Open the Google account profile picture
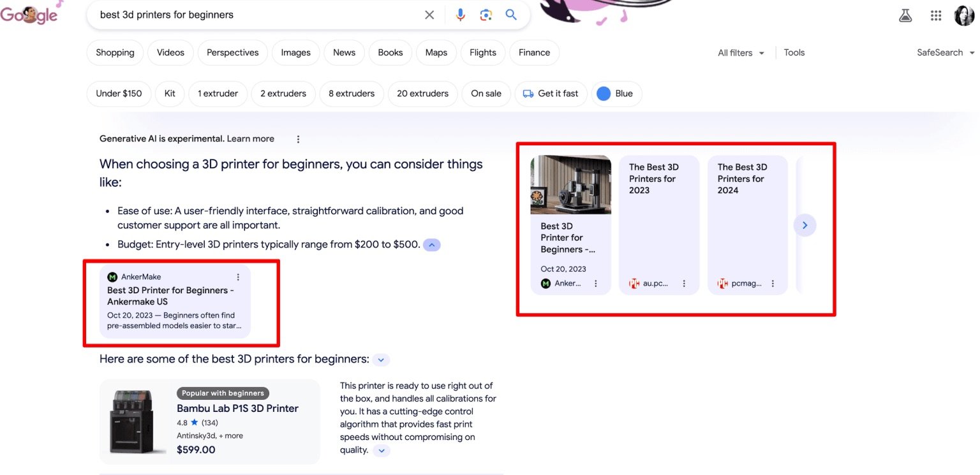Image resolution: width=980 pixels, height=475 pixels. [964, 16]
